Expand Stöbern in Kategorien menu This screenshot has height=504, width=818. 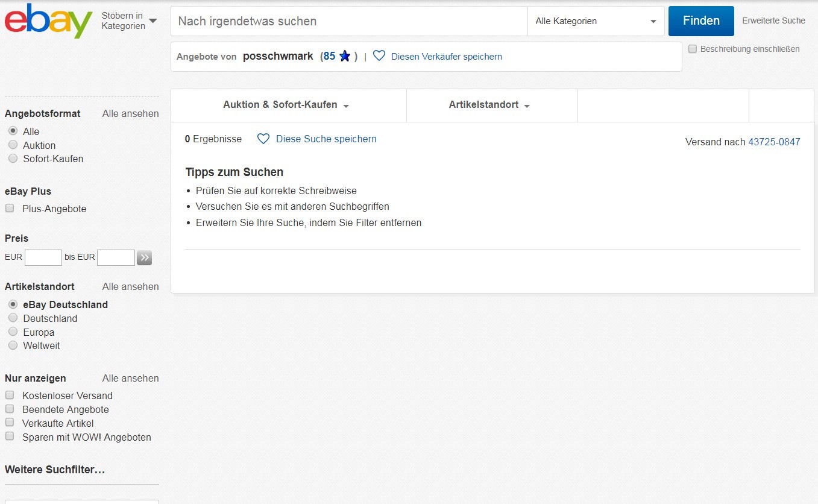coord(129,21)
